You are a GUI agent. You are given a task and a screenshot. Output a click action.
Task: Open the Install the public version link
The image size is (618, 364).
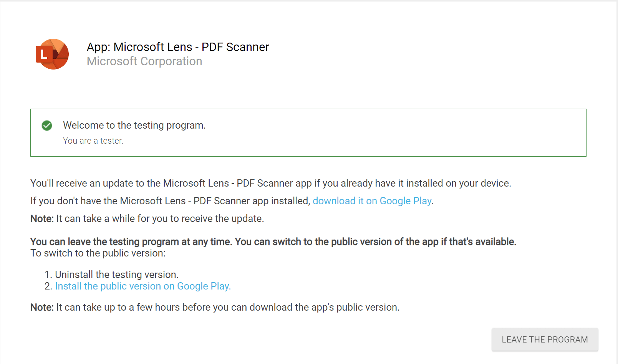pyautogui.click(x=142, y=286)
